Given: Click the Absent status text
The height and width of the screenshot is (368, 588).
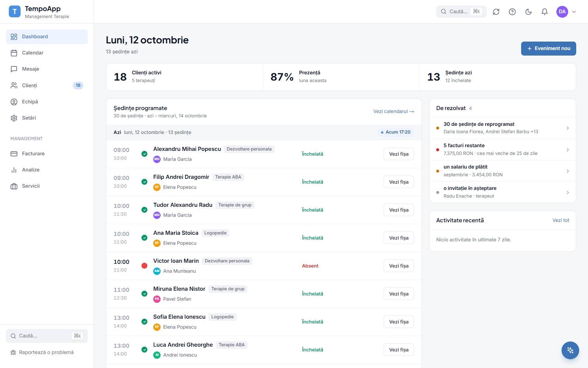Looking at the screenshot, I should click(x=310, y=266).
